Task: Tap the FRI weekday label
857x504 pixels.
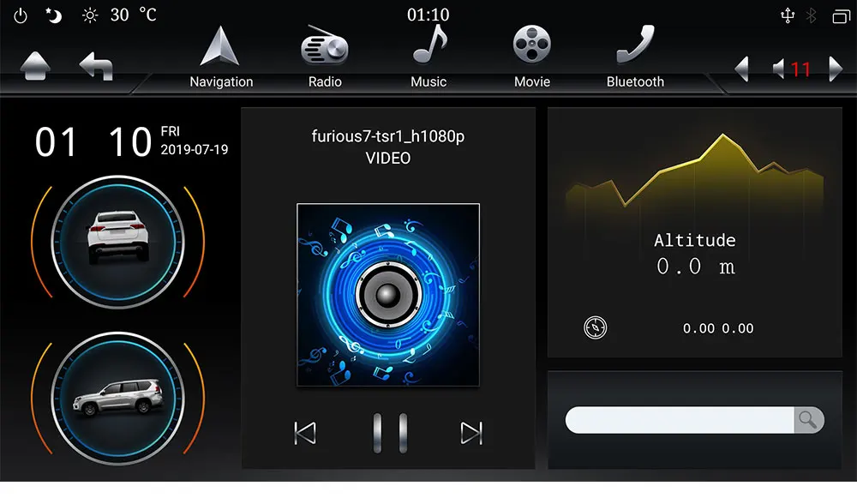Action: [170, 131]
